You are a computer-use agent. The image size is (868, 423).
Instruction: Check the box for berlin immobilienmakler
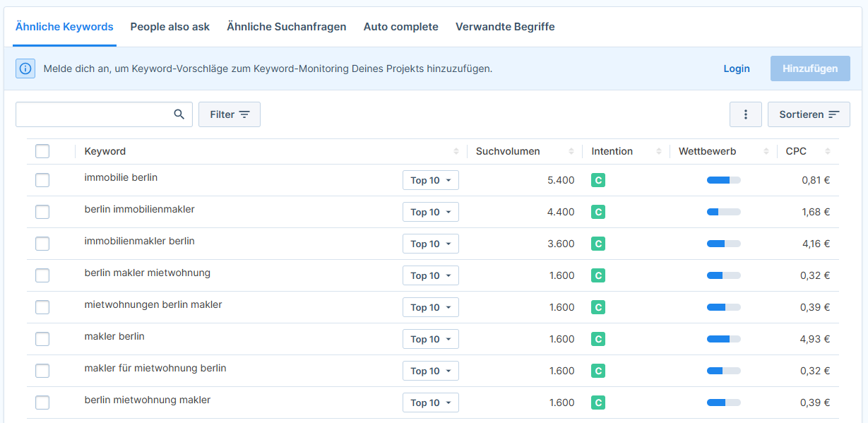pos(42,212)
